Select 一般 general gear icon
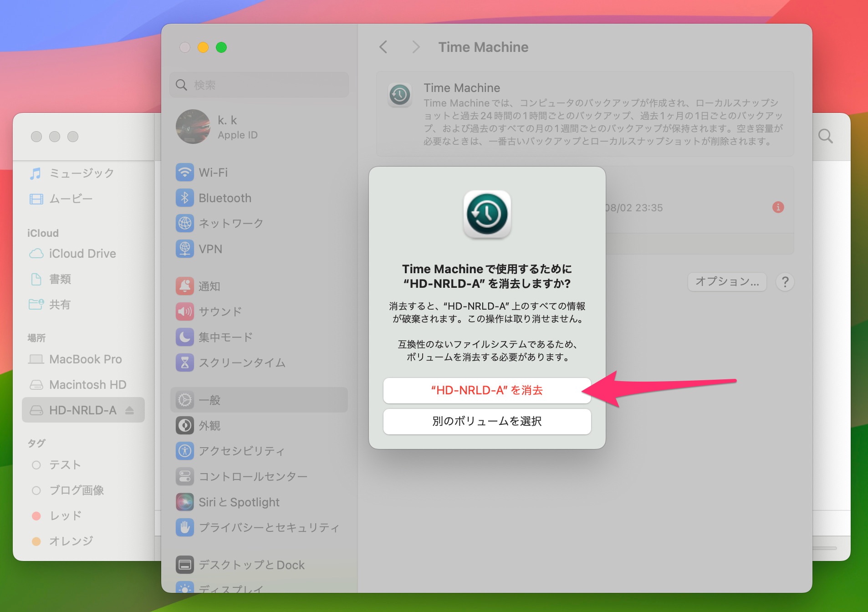This screenshot has width=868, height=612. tap(184, 400)
